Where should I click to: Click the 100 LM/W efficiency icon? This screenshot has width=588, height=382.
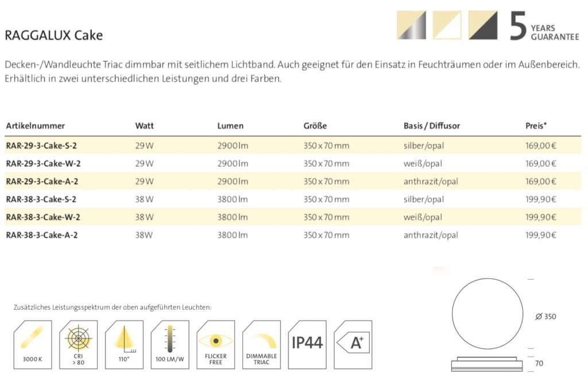(170, 345)
